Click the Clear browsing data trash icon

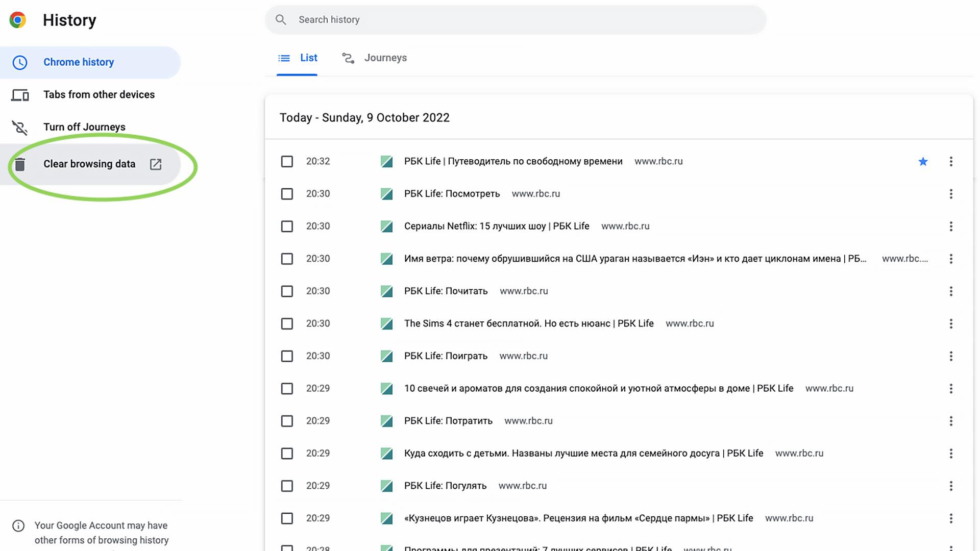(x=19, y=163)
